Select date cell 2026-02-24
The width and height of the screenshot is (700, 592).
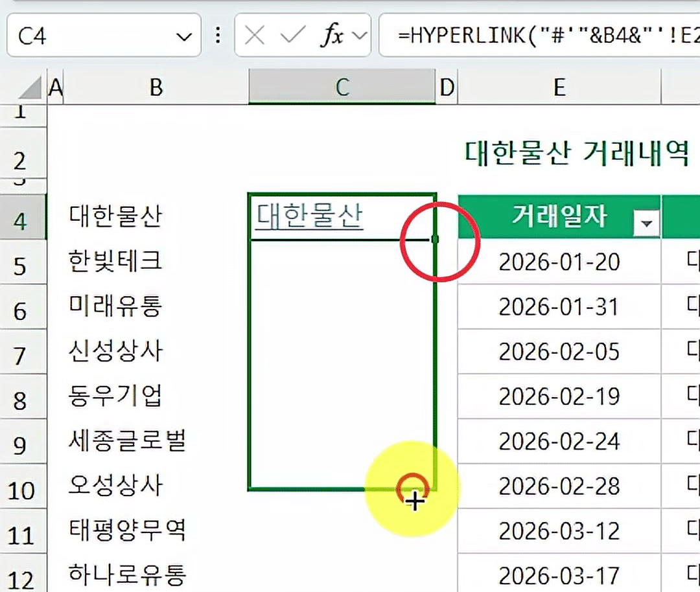click(x=559, y=441)
